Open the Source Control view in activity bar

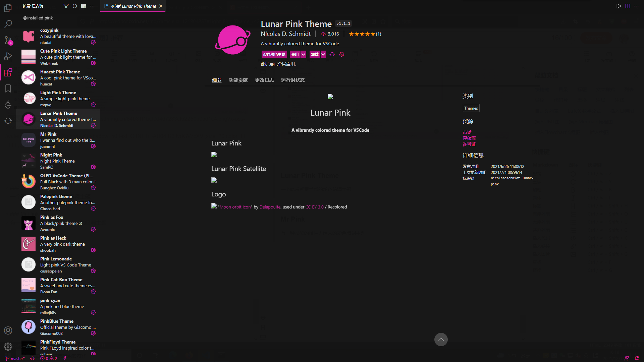pyautogui.click(x=8, y=40)
